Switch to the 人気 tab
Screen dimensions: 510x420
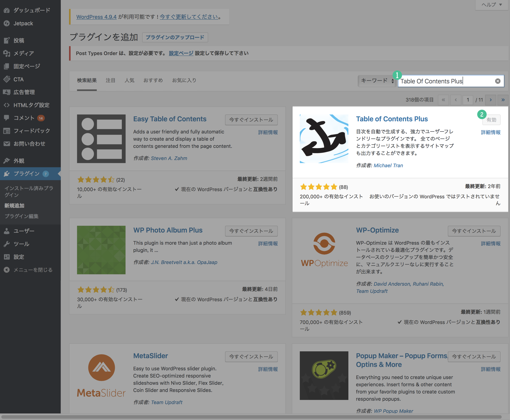click(x=129, y=80)
